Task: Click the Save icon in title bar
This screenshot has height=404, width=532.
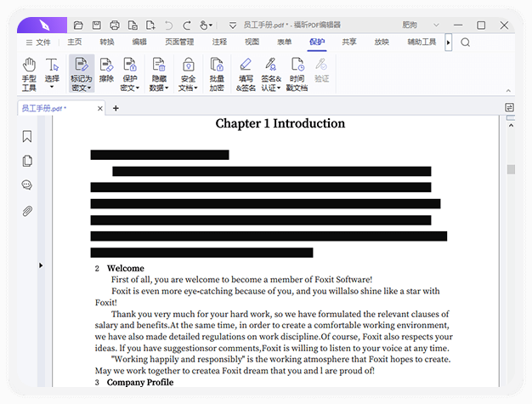Action: [97, 26]
